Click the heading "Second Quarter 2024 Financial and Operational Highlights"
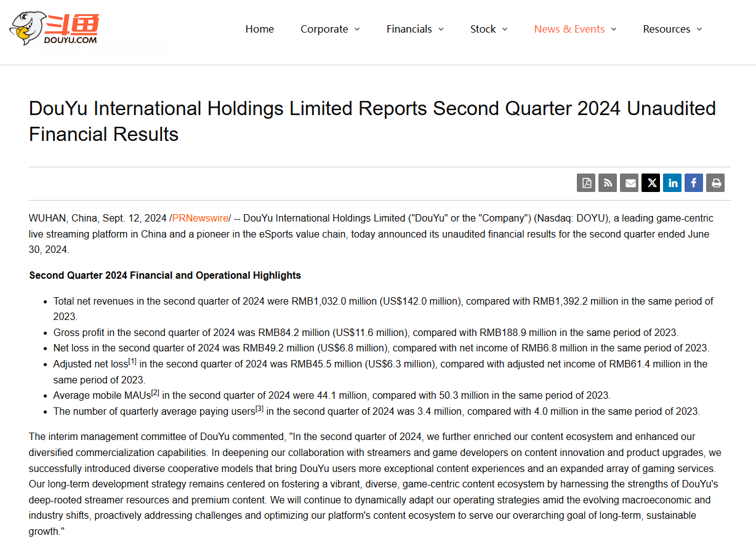Screen dimensions: 756x544 point(165,275)
